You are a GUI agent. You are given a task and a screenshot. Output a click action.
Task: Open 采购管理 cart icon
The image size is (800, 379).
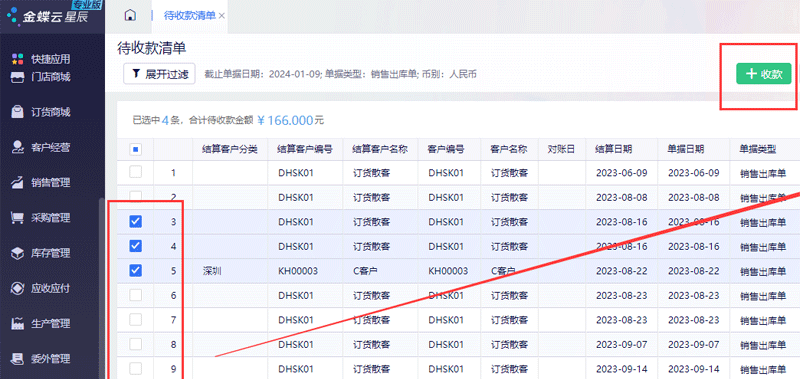(x=18, y=218)
